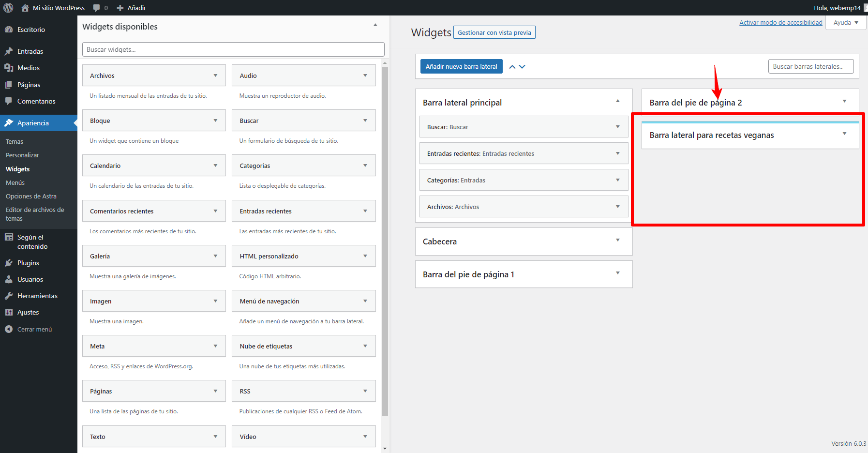Collapse the Barra lateral principal section
The width and height of the screenshot is (868, 453).
pyautogui.click(x=618, y=101)
